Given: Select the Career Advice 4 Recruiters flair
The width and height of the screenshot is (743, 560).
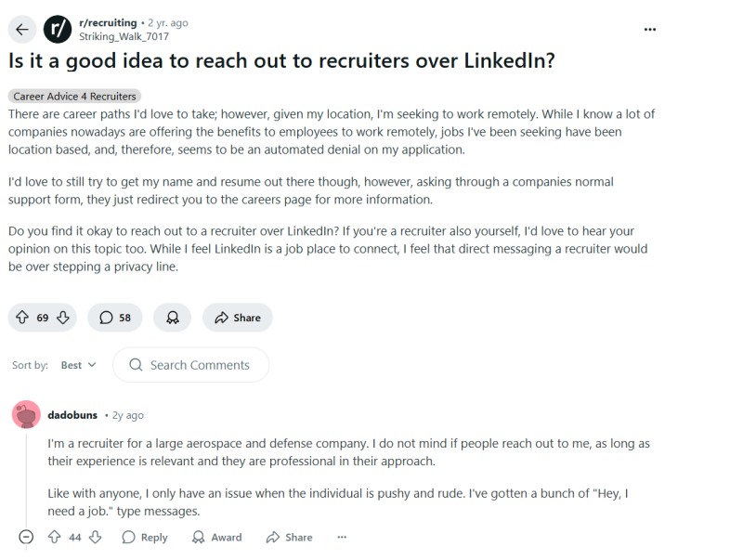Looking at the screenshot, I should point(74,96).
